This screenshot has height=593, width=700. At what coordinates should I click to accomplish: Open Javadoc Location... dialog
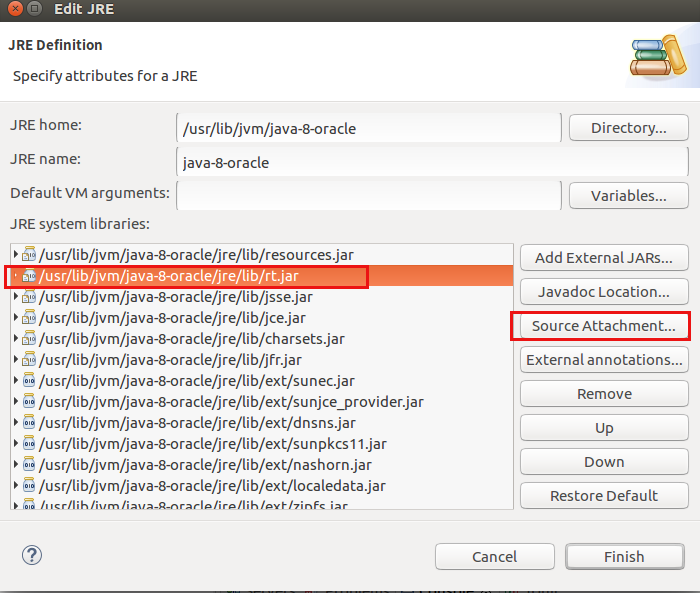[x=604, y=292]
